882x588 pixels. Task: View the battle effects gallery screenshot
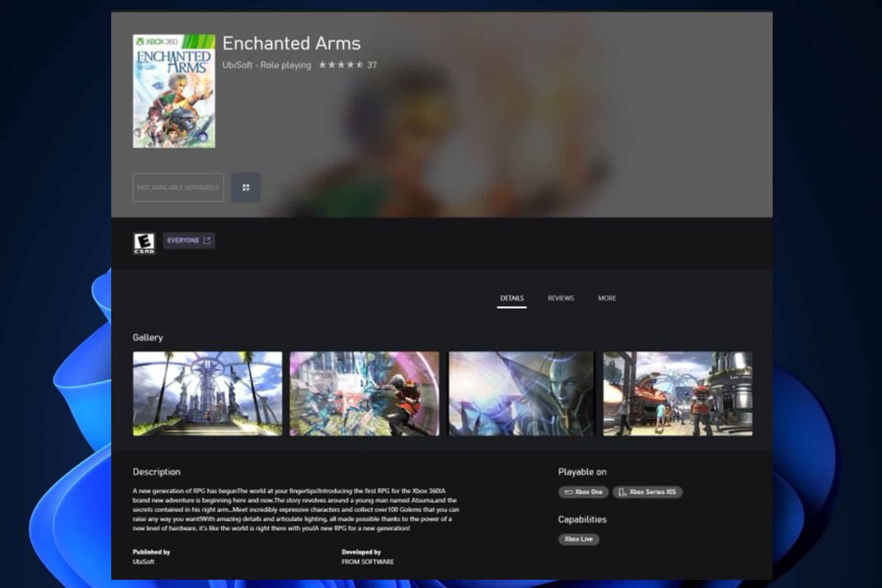(x=364, y=394)
